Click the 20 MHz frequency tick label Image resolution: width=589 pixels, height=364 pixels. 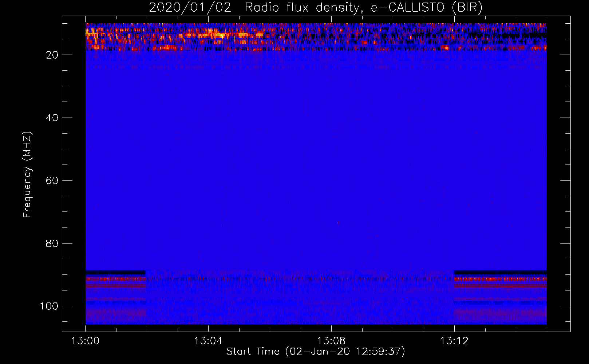click(52, 55)
